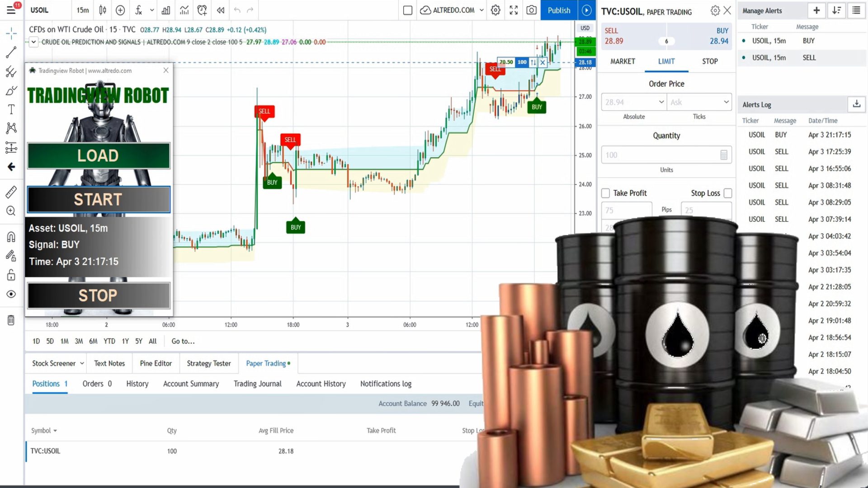Enable Take Profit checkbox

pyautogui.click(x=605, y=193)
